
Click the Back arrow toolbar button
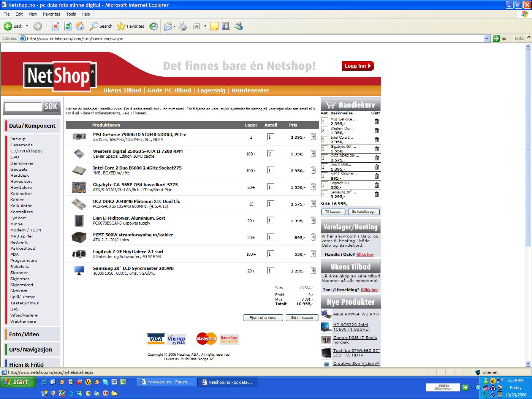[x=13, y=26]
